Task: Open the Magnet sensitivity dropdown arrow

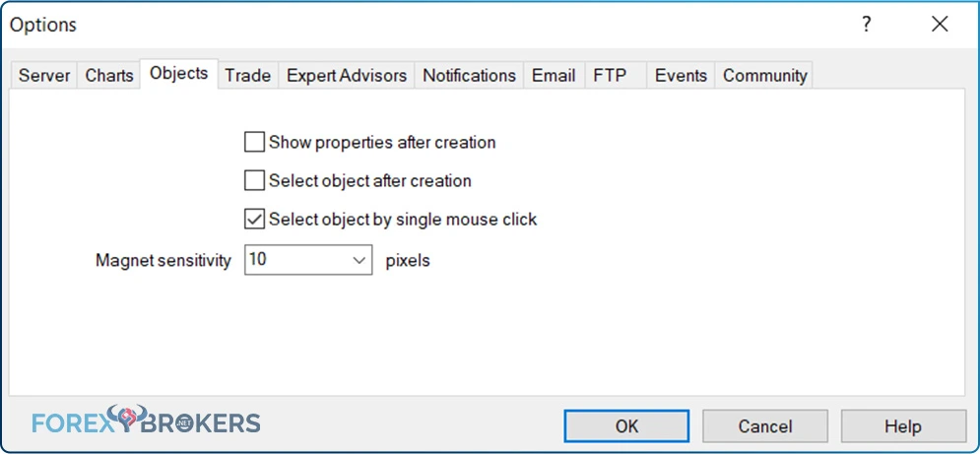Action: [359, 260]
